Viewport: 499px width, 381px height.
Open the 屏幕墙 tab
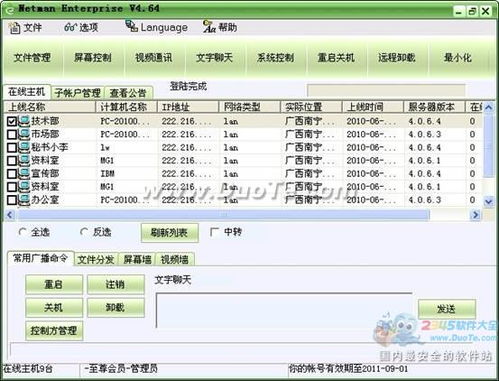[x=137, y=259]
